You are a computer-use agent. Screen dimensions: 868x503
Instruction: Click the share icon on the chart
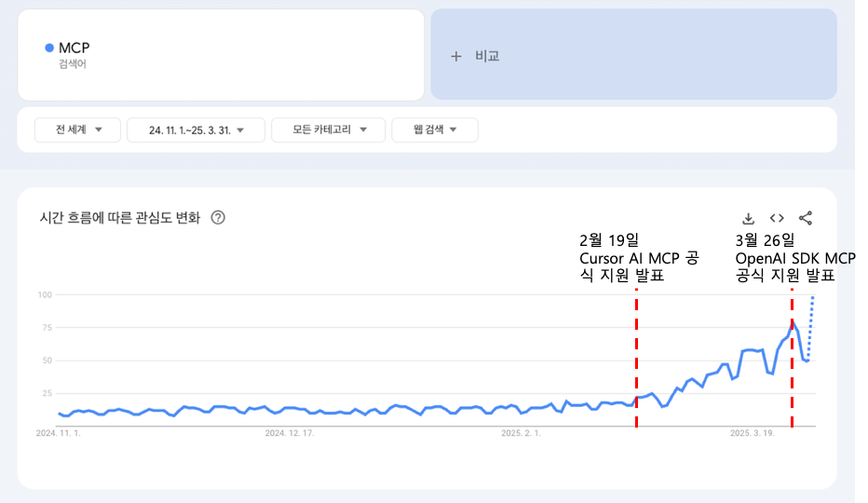(806, 219)
